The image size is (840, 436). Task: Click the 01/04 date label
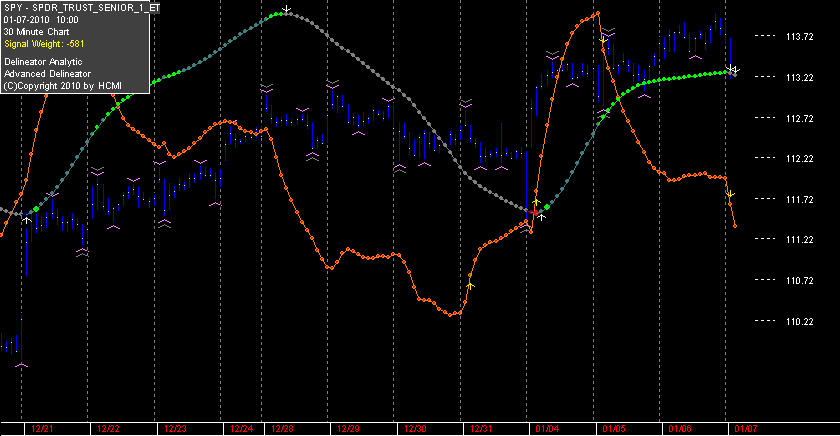pyautogui.click(x=547, y=429)
